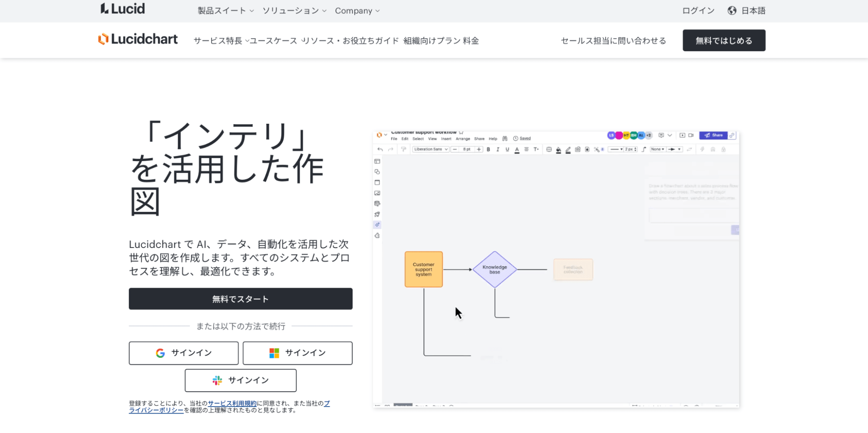The image size is (868, 433).
Task: Open the サービス利用規約 link
Action: point(232,403)
